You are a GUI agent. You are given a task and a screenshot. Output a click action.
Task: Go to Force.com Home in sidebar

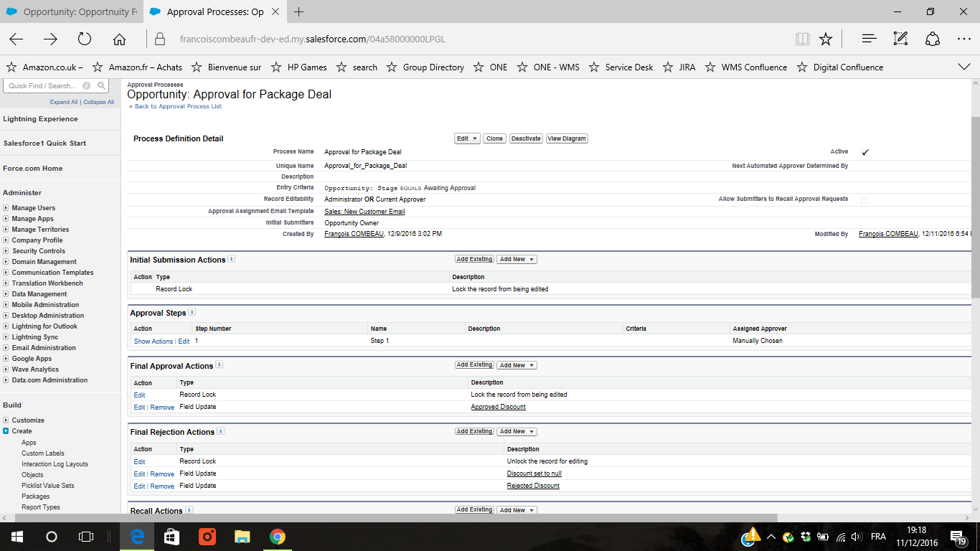click(x=33, y=169)
